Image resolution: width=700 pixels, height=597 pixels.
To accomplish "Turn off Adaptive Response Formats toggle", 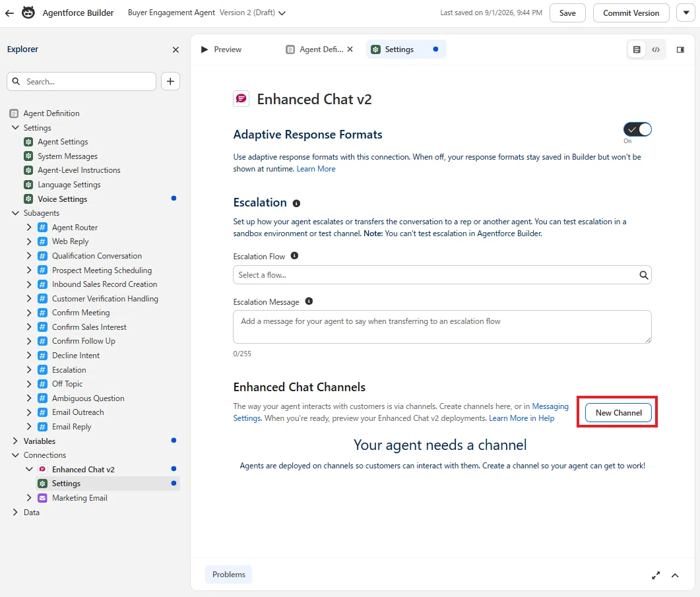I will [637, 129].
